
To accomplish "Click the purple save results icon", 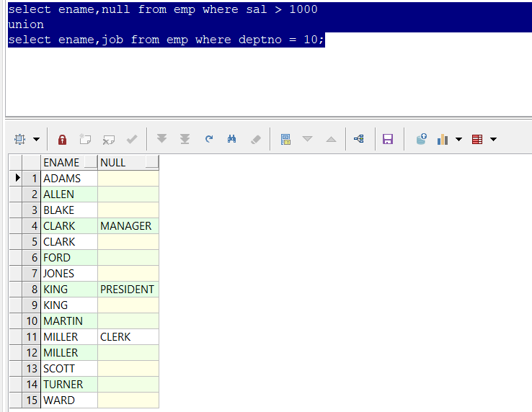I will tap(388, 139).
